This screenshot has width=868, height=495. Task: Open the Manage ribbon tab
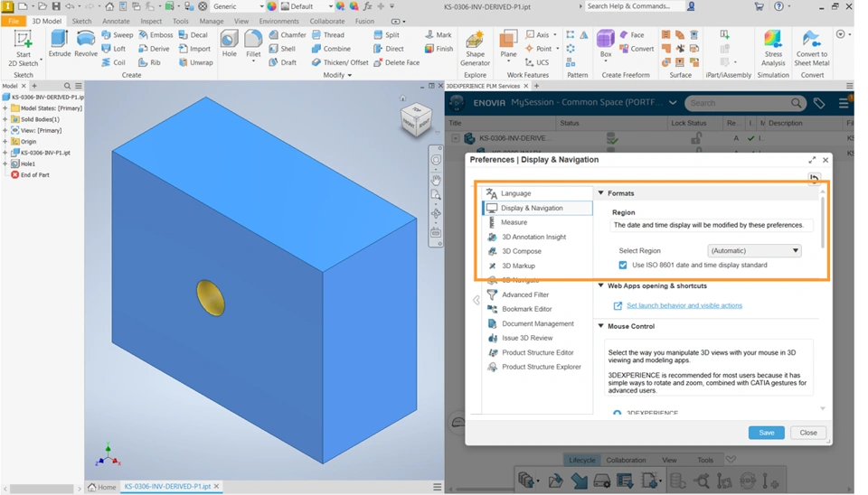(212, 21)
